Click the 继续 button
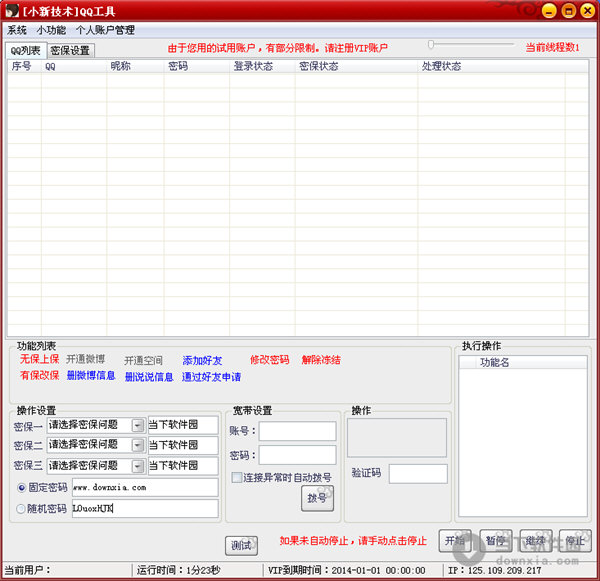The height and width of the screenshot is (581, 600). click(x=535, y=541)
